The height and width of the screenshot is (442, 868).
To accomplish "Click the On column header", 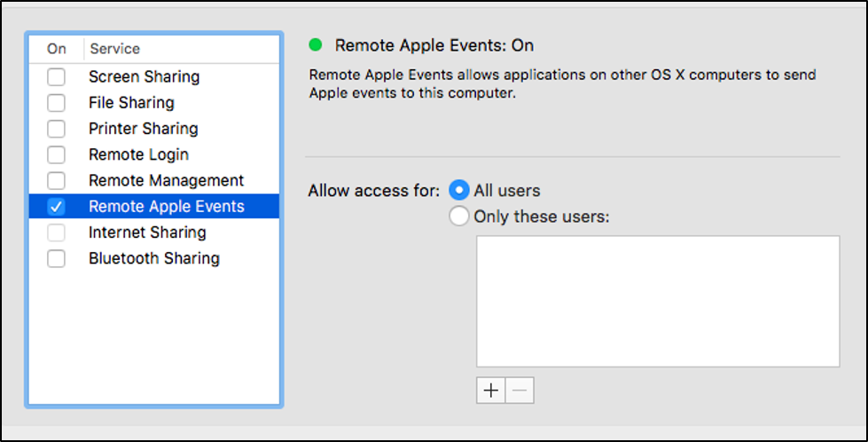I will (57, 49).
